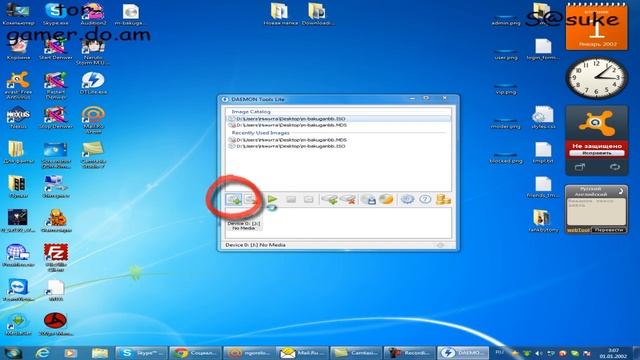Image resolution: width=640 pixels, height=360 pixels.
Task: Select the vip.png file on desktop
Action: pyautogui.click(x=506, y=89)
